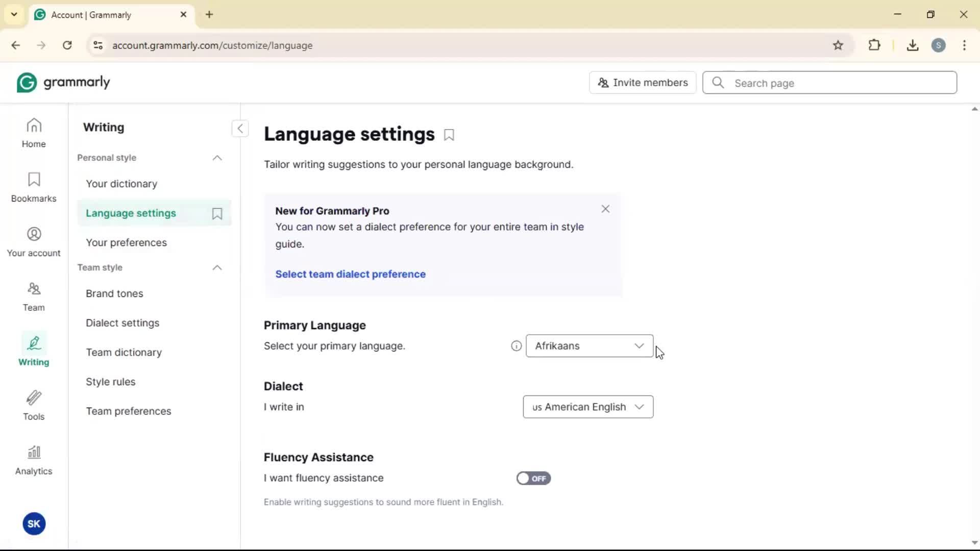Click the SK user avatar
Image resolution: width=980 pixels, height=551 pixels.
[x=34, y=524]
